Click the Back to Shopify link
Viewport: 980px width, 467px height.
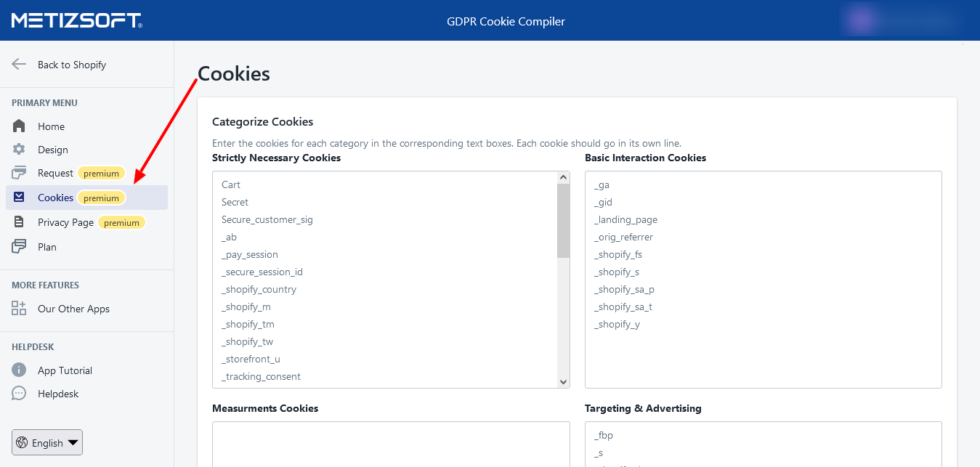(72, 65)
